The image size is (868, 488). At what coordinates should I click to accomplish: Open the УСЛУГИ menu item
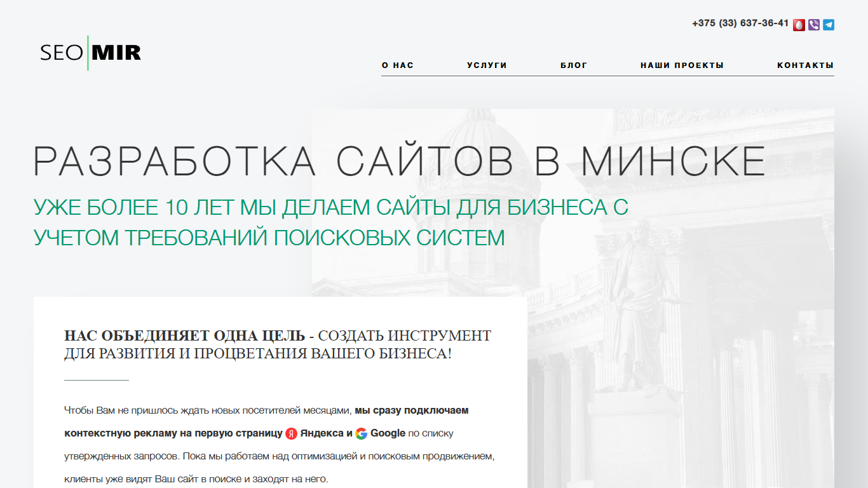click(x=487, y=65)
